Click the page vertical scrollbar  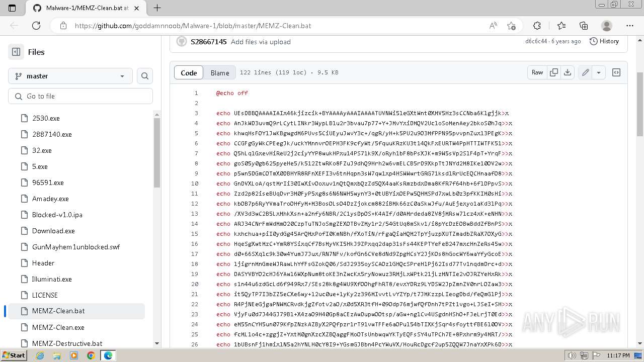coord(640,104)
